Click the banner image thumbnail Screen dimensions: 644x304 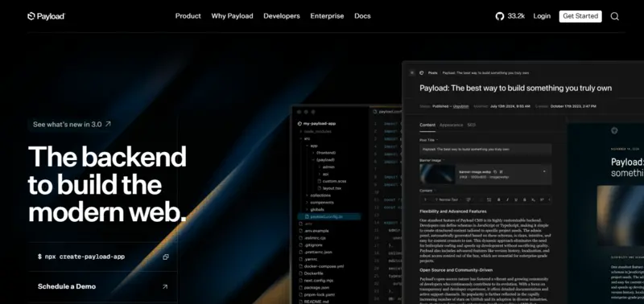(437, 174)
